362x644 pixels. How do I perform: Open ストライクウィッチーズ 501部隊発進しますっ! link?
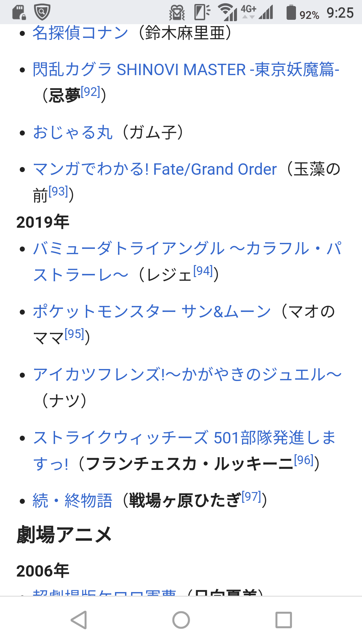click(x=184, y=437)
